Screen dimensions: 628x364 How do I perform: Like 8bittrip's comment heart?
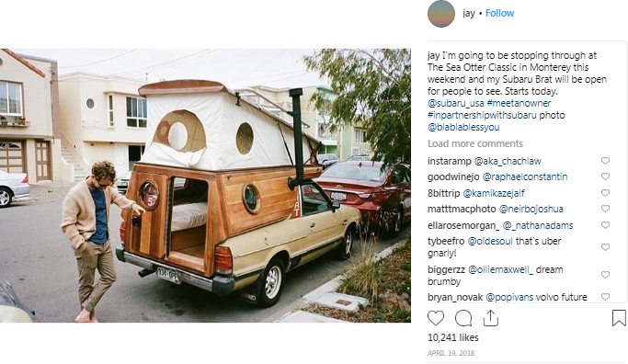click(x=605, y=193)
